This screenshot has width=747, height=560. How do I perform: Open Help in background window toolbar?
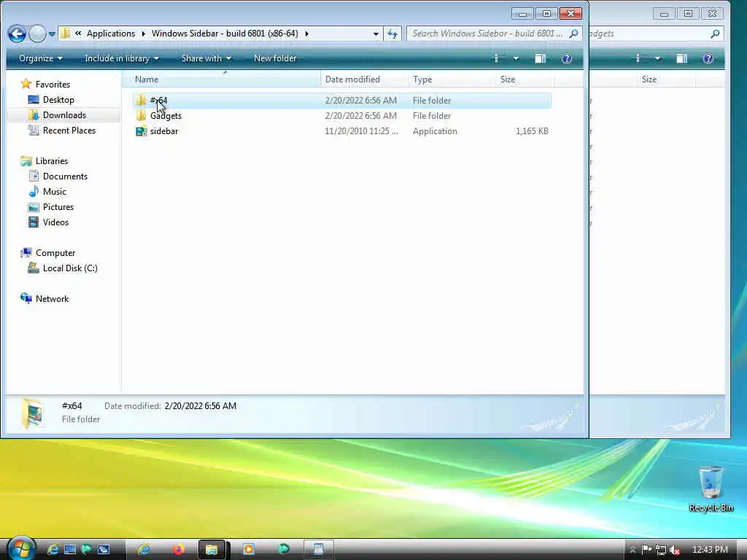pyautogui.click(x=708, y=58)
